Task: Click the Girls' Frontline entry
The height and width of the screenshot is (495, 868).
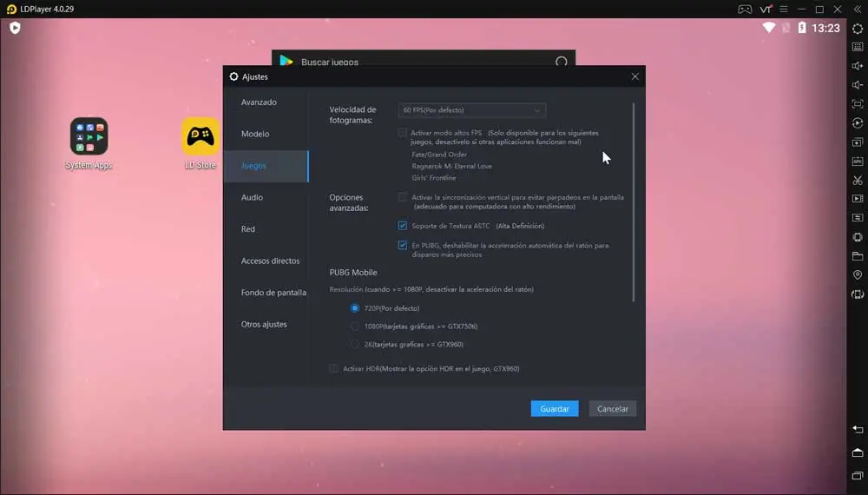Action: point(434,178)
